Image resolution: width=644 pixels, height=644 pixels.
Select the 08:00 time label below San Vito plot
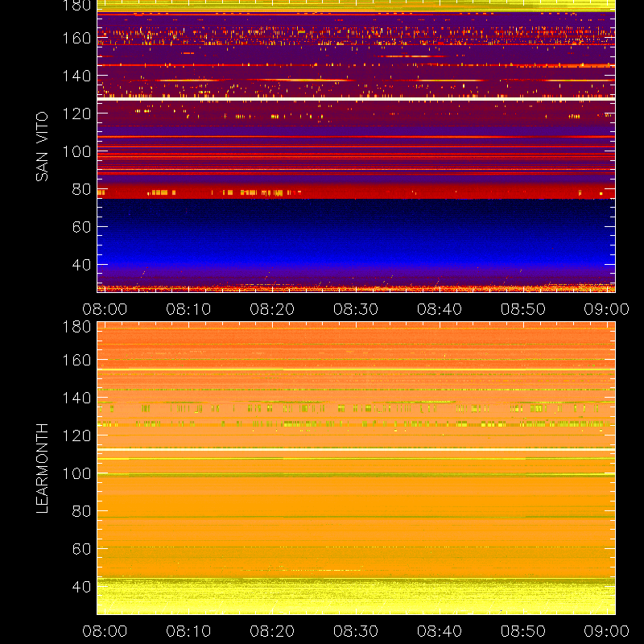pyautogui.click(x=105, y=309)
